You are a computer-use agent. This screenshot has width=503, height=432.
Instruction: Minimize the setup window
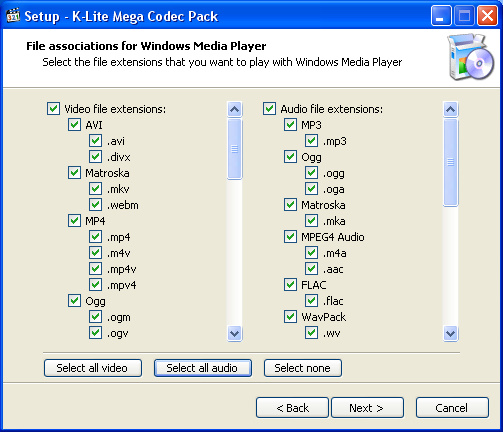click(441, 16)
